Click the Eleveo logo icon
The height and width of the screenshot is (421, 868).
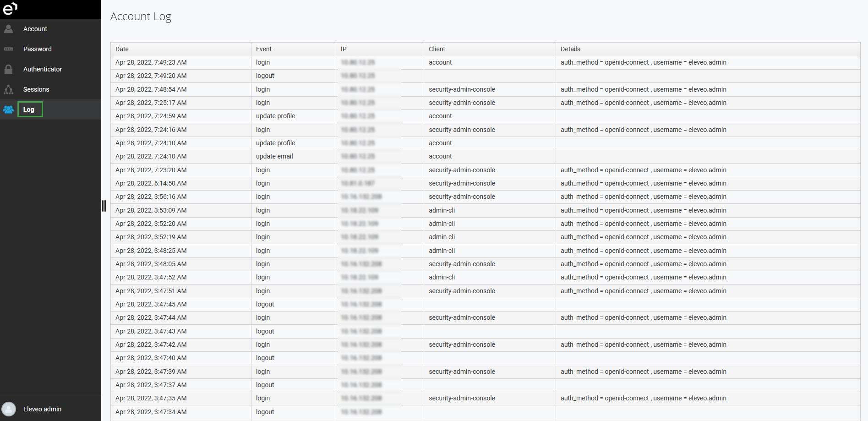(10, 9)
